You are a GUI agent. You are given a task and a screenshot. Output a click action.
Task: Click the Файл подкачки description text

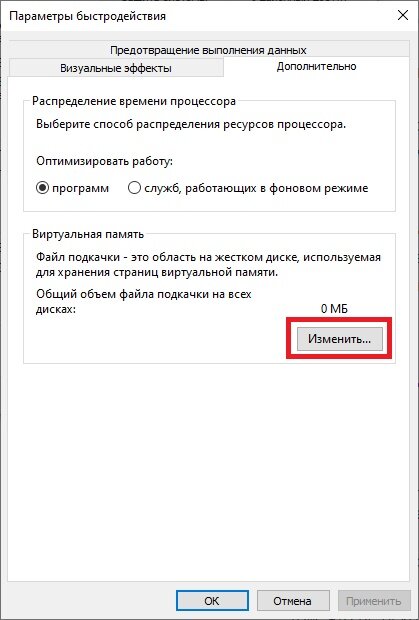[208, 265]
